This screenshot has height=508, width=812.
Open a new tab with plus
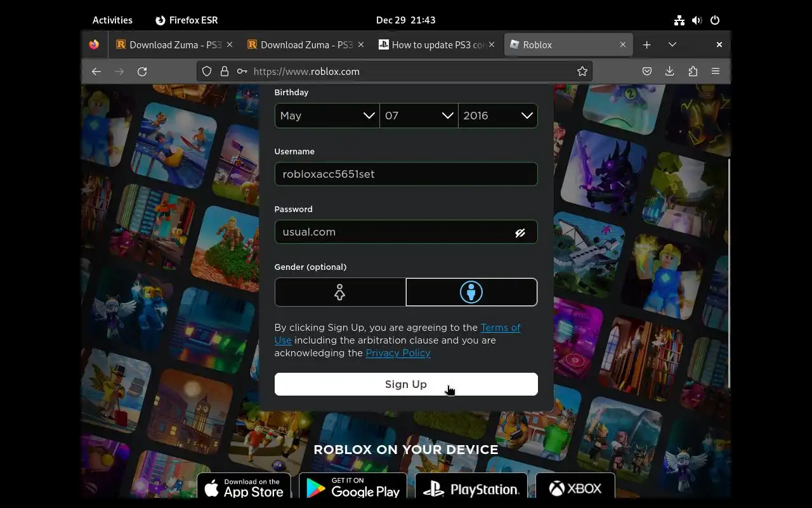click(646, 44)
